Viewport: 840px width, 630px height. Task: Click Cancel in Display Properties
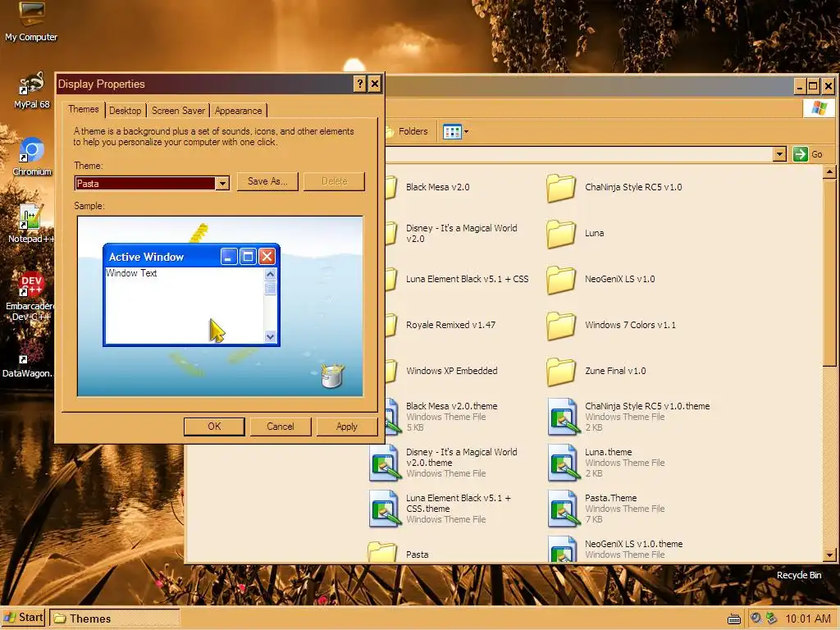click(x=281, y=427)
